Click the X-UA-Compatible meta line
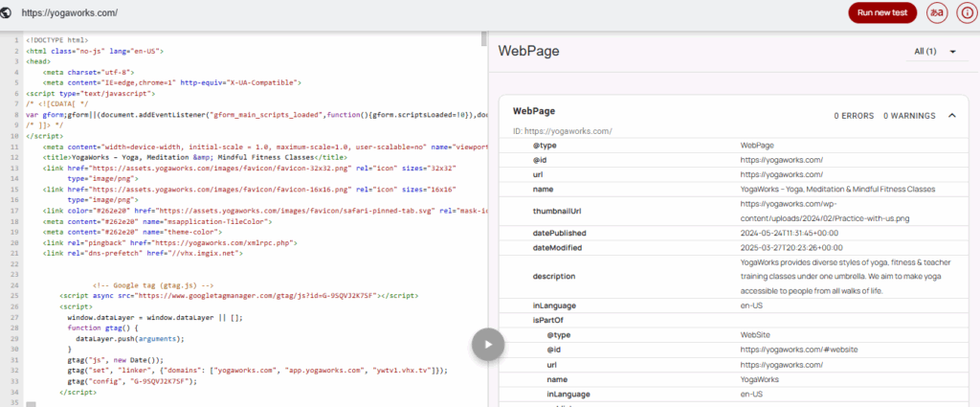The height and width of the screenshot is (407, 980). (173, 82)
